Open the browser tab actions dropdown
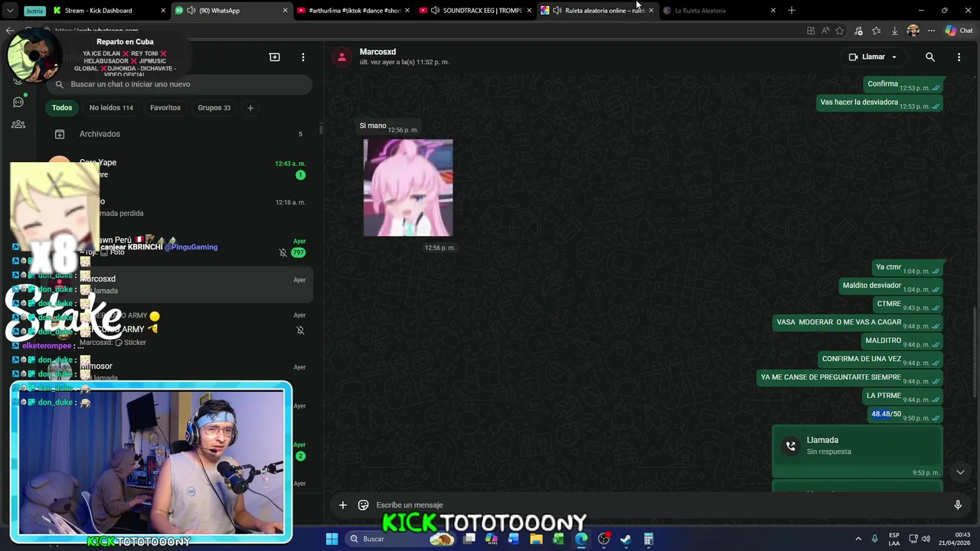The width and height of the screenshot is (980, 551). coord(10,11)
